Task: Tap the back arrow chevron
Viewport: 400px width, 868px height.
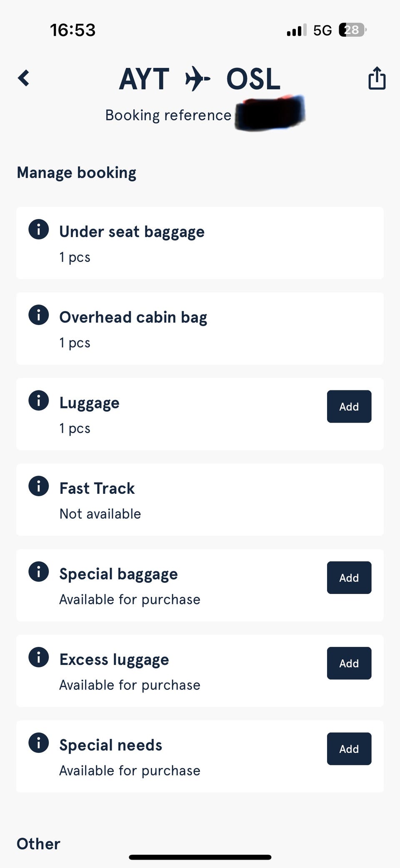Action: point(24,78)
